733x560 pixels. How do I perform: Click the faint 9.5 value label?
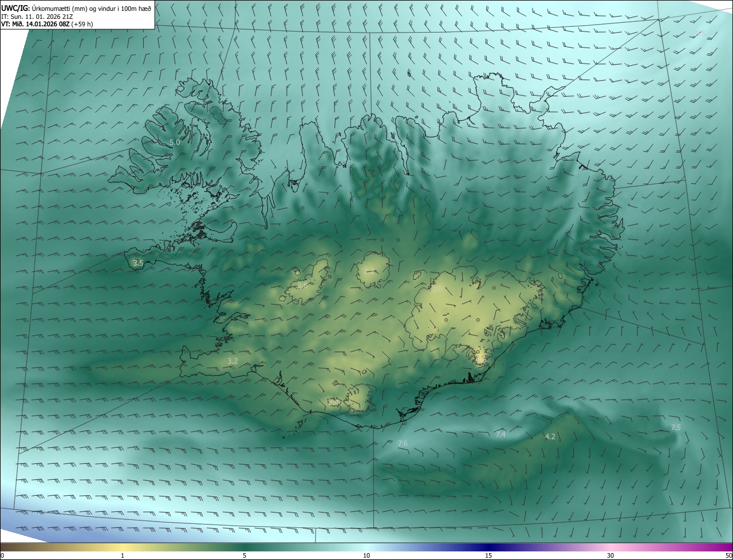pyautogui.click(x=700, y=34)
